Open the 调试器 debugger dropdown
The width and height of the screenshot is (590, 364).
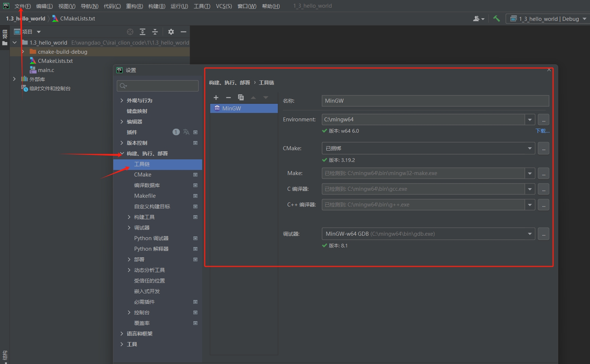tap(530, 234)
